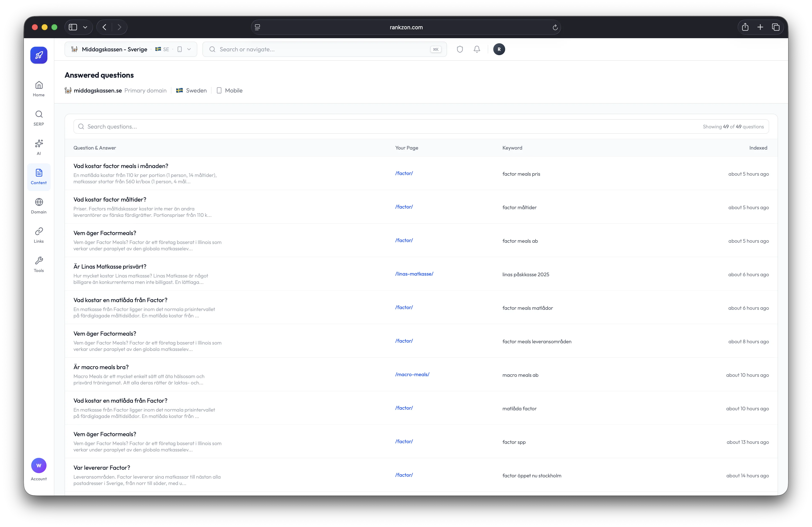Open the Middagskassen - Sverige project selector
The image size is (812, 527).
(131, 49)
